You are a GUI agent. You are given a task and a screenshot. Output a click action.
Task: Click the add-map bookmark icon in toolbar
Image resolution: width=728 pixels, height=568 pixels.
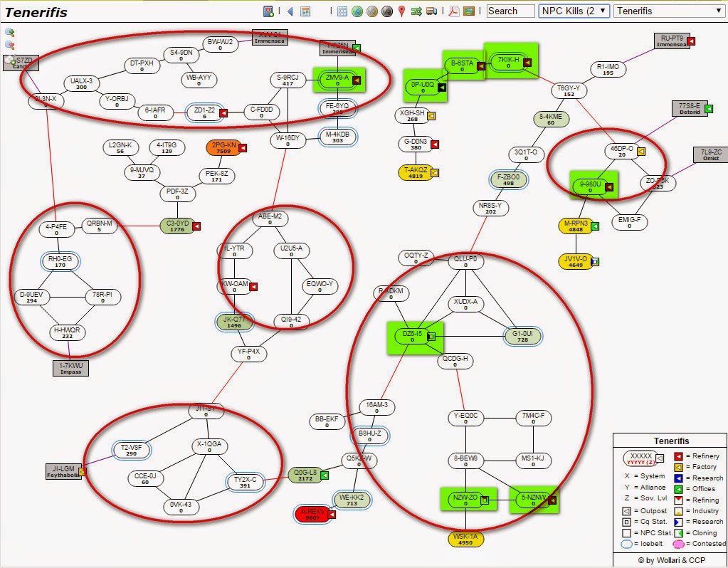[x=268, y=11]
